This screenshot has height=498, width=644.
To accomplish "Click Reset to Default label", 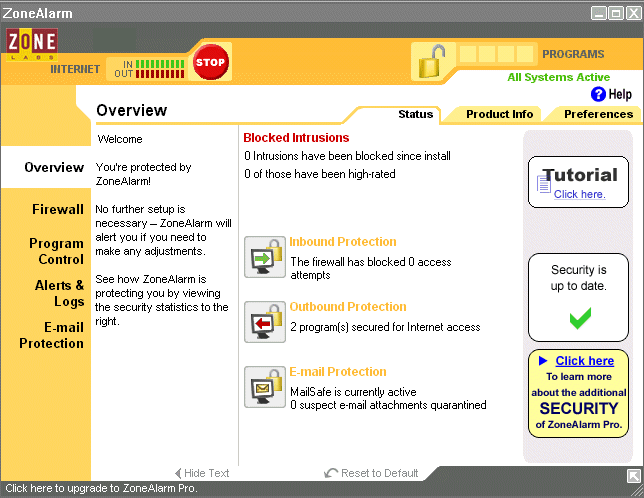I will (380, 473).
